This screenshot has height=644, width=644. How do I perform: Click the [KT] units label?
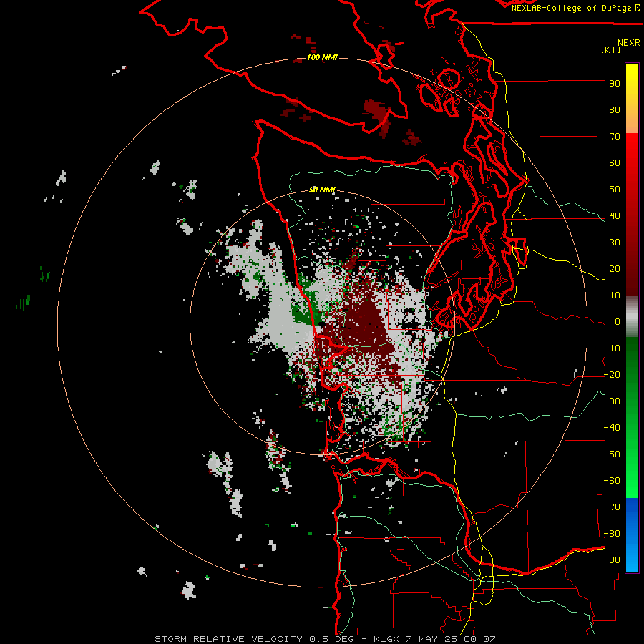pyautogui.click(x=611, y=49)
